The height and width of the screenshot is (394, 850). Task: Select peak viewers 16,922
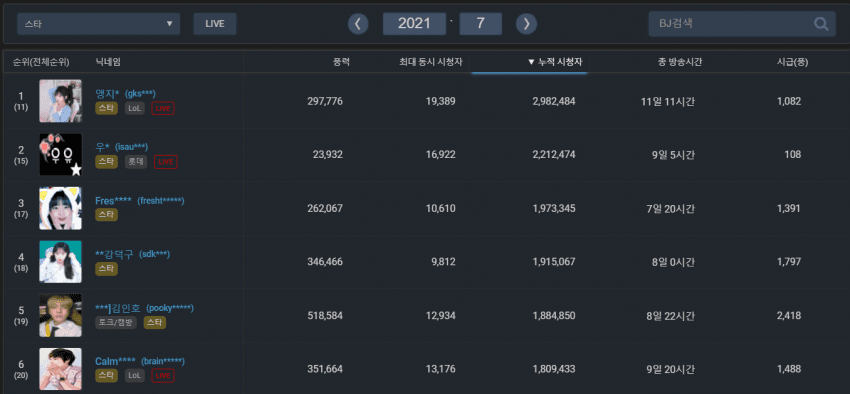(x=440, y=155)
